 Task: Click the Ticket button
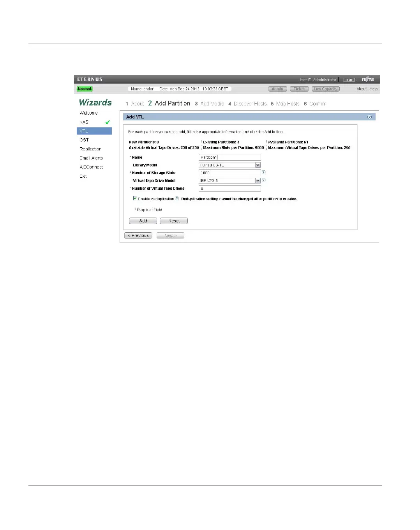[299, 89]
